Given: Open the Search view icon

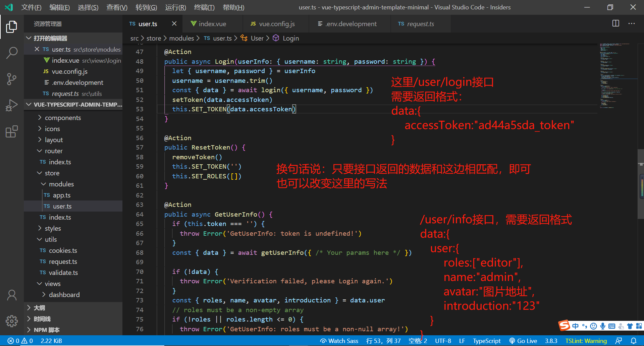Looking at the screenshot, I should tap(12, 53).
